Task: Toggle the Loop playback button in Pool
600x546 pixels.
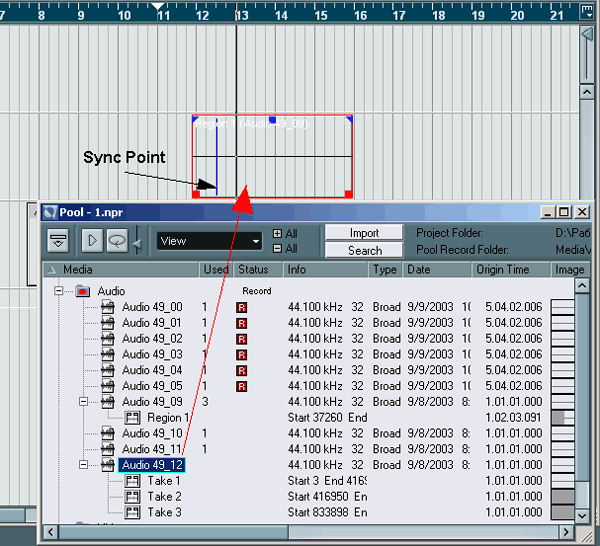Action: (x=117, y=241)
